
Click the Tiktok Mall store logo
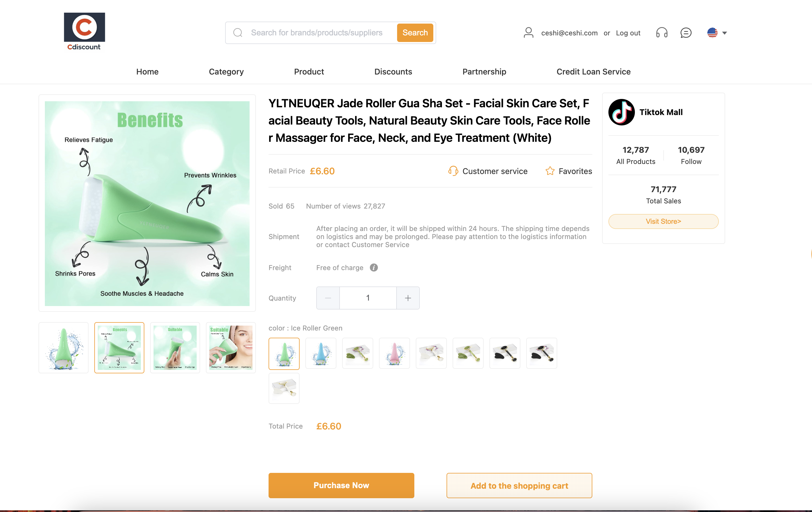click(621, 112)
